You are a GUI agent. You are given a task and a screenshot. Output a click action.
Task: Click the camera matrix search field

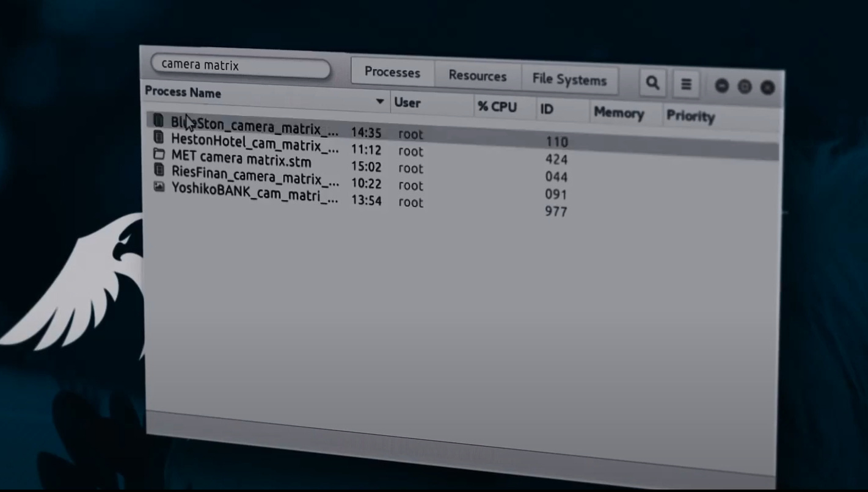[241, 67]
